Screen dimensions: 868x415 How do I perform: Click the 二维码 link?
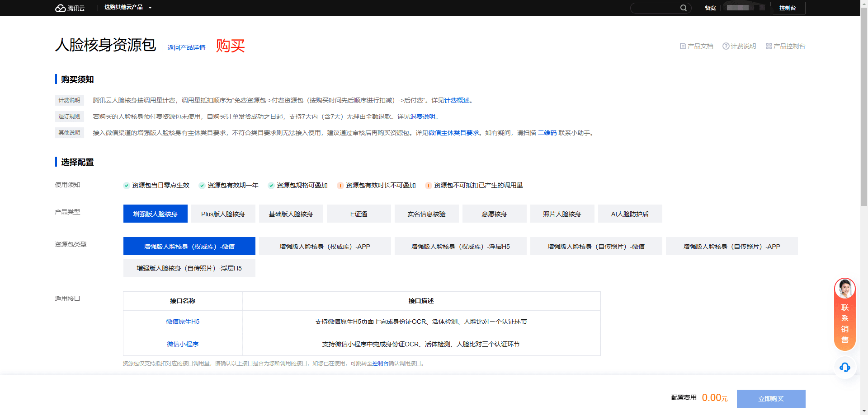pyautogui.click(x=547, y=133)
